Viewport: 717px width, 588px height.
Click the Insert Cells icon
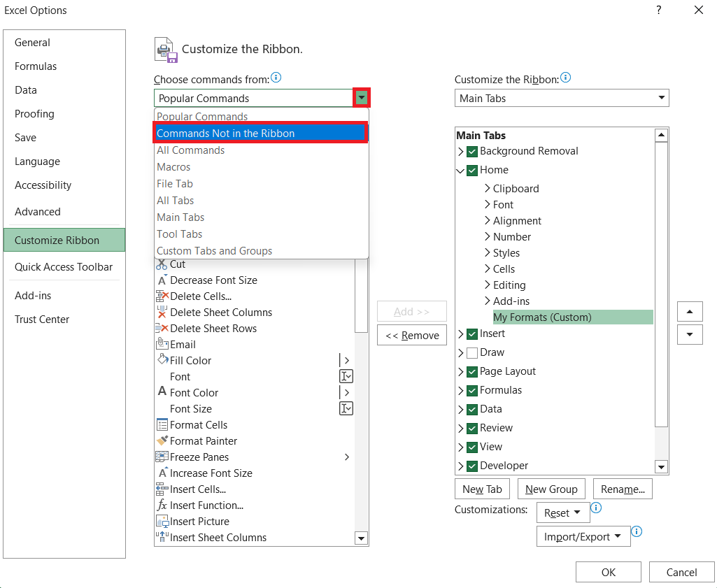point(162,489)
